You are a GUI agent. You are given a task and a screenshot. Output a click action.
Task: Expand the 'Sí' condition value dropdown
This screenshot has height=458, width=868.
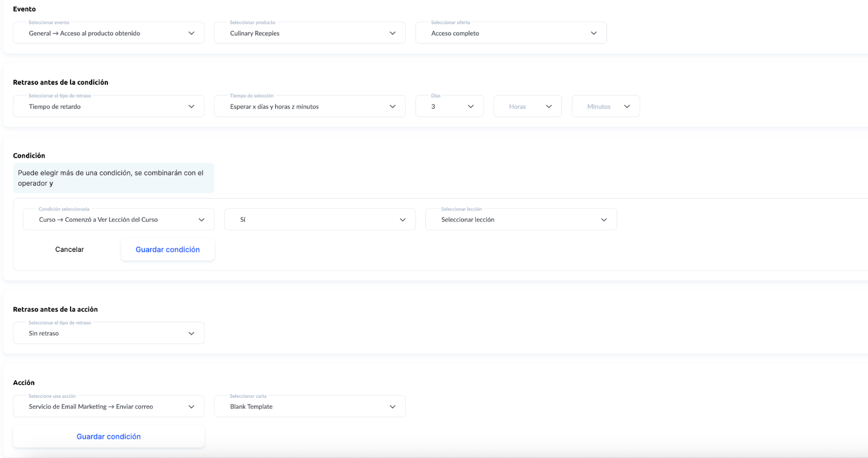[x=320, y=220]
